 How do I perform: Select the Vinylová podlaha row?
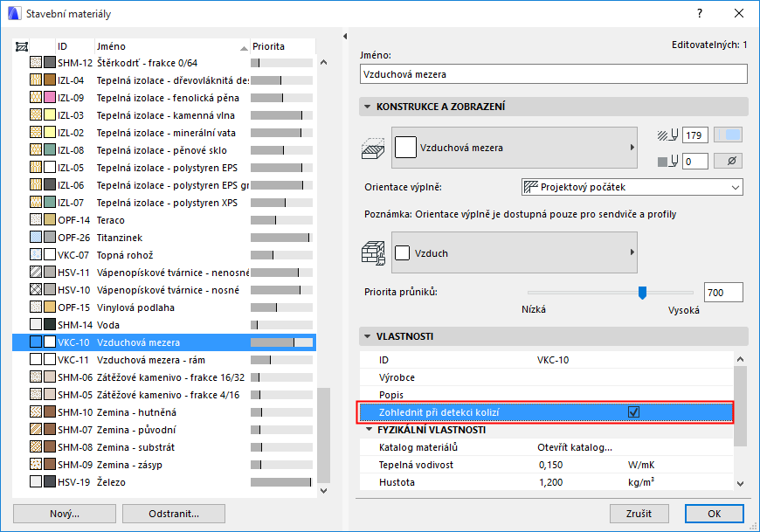(x=164, y=307)
